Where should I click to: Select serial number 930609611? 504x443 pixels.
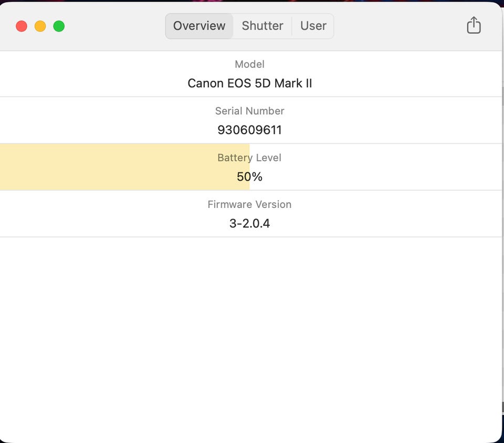click(x=249, y=130)
